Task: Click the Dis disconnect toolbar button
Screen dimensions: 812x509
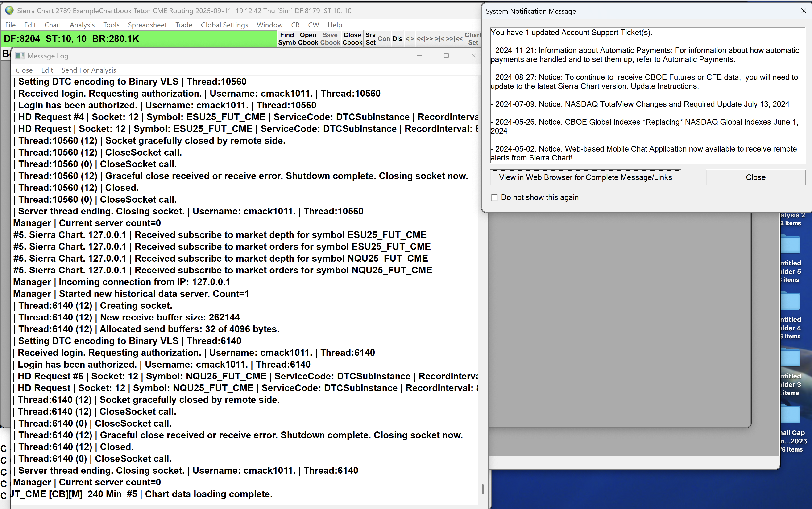Action: (x=397, y=39)
